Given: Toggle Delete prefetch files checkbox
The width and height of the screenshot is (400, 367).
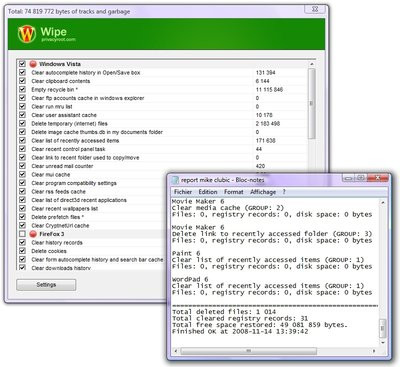Looking at the screenshot, I should pyautogui.click(x=22, y=217).
